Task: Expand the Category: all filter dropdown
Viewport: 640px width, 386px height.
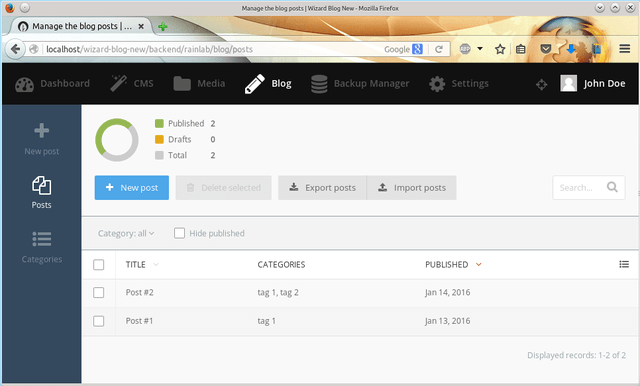Action: pos(126,233)
